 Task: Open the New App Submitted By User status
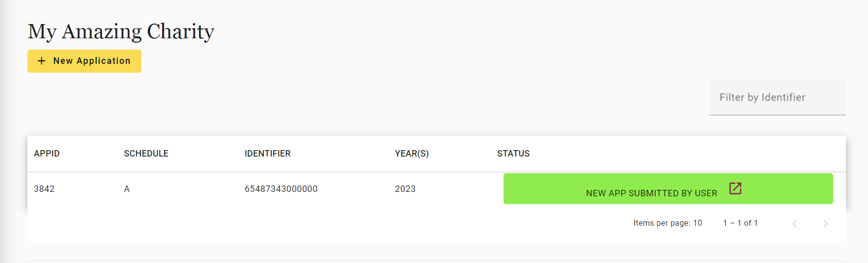click(651, 193)
